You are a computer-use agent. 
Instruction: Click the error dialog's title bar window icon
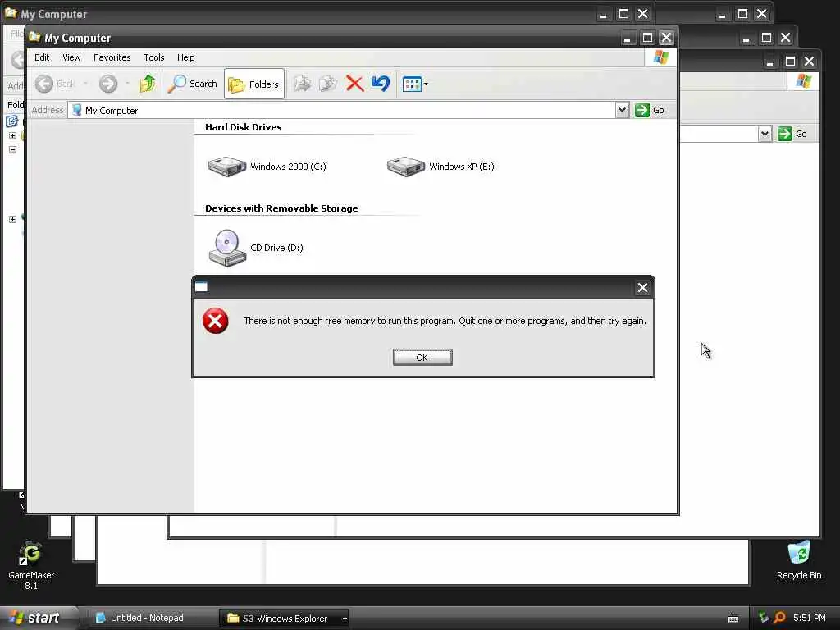202,287
